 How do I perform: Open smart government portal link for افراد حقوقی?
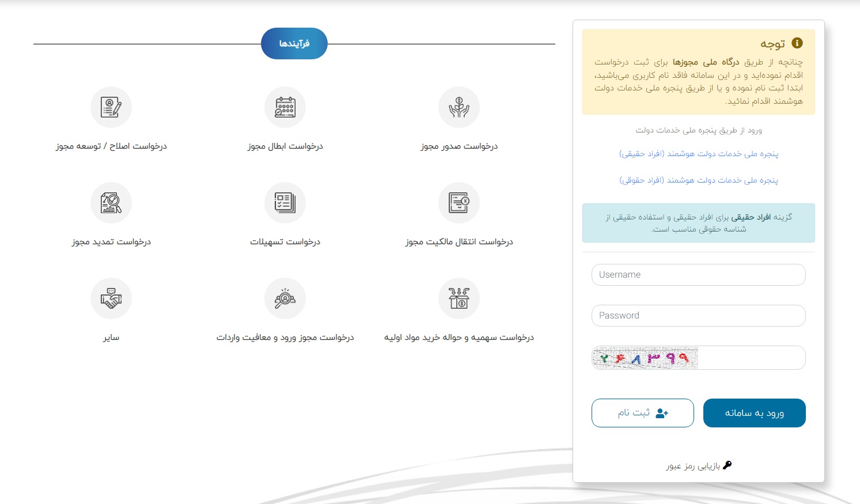point(698,180)
